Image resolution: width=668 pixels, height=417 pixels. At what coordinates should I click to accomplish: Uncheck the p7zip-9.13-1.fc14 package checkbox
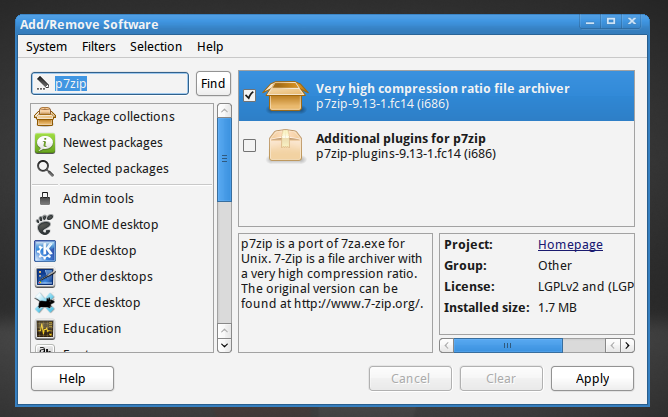[250, 95]
